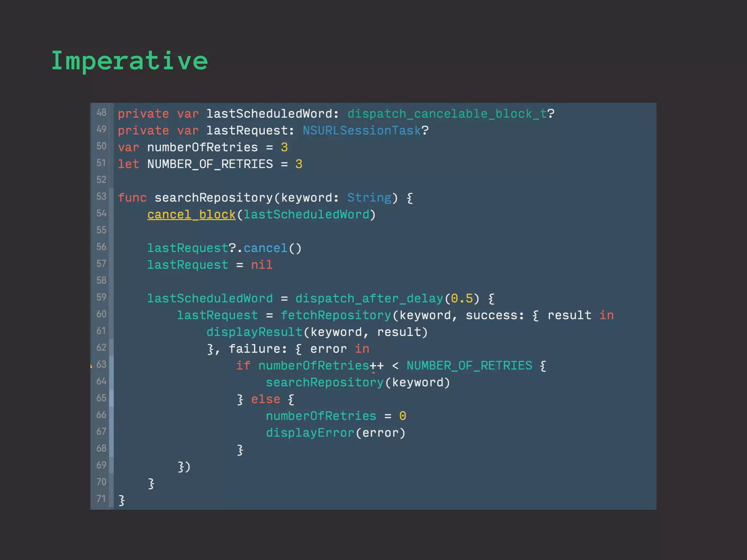Click the '0.5' delay value
Viewport: 747px width, 560px height.
[462, 298]
